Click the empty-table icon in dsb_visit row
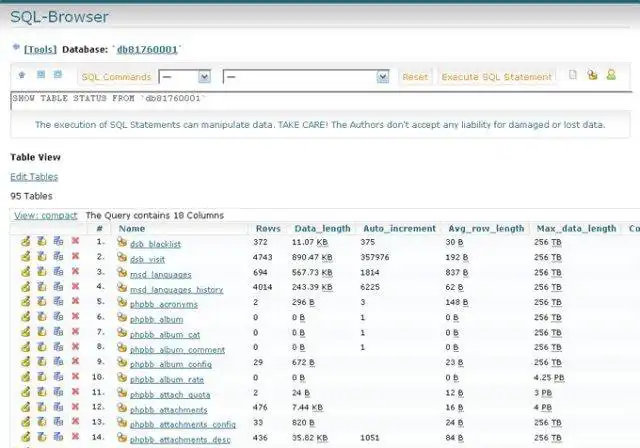 coord(42,256)
